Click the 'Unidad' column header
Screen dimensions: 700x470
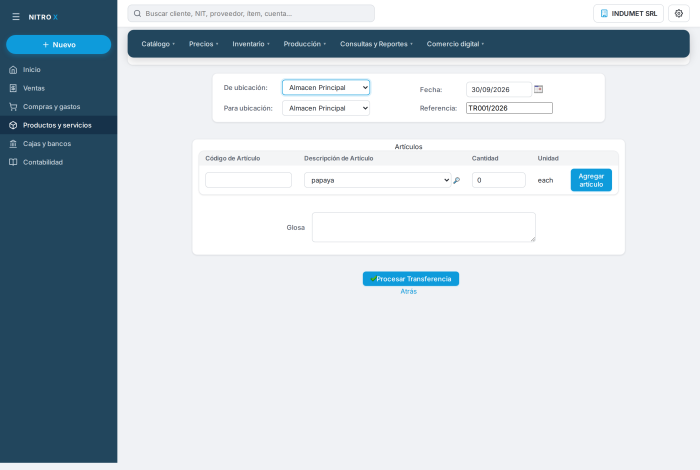click(548, 158)
